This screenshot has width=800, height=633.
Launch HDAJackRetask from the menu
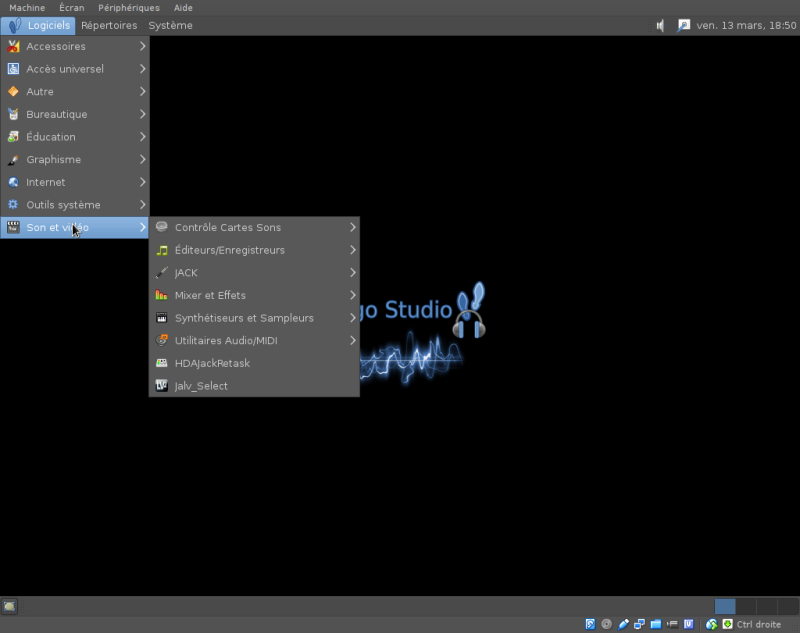pos(254,363)
